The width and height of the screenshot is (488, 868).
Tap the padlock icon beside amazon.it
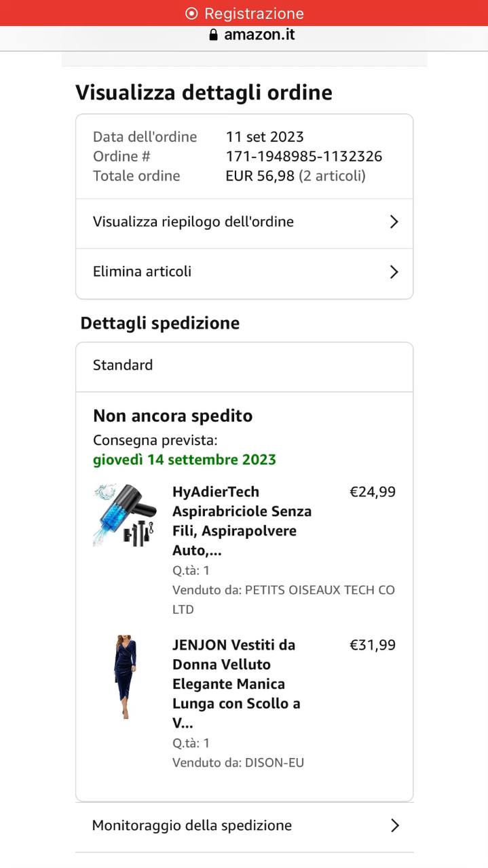click(x=214, y=35)
